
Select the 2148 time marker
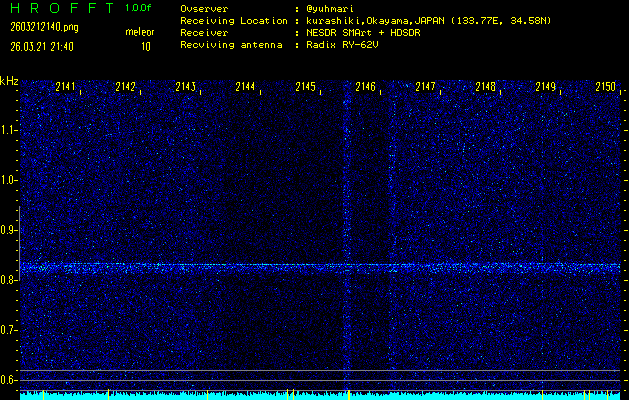tap(486, 87)
